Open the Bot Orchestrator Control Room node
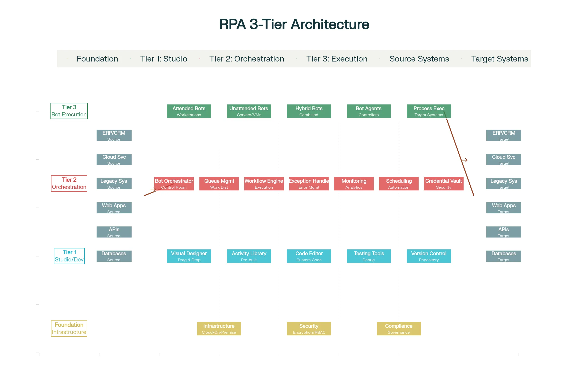 coord(174,183)
